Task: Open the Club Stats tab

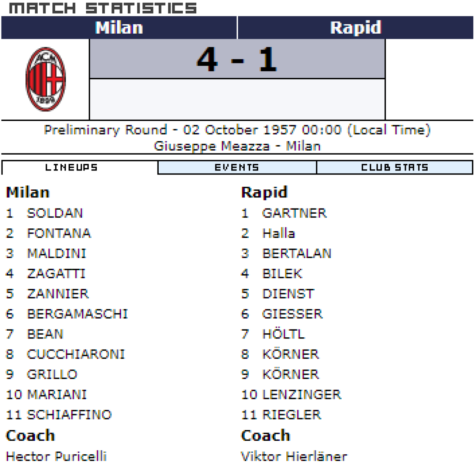Action: click(395, 168)
